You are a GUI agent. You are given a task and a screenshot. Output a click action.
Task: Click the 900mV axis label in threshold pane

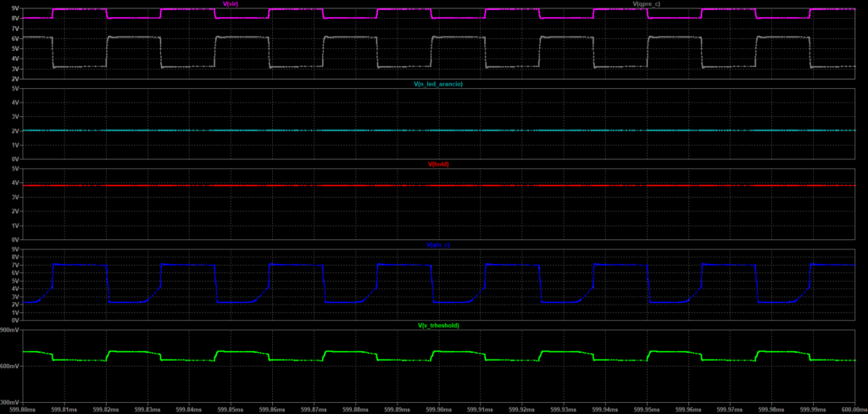(x=10, y=330)
